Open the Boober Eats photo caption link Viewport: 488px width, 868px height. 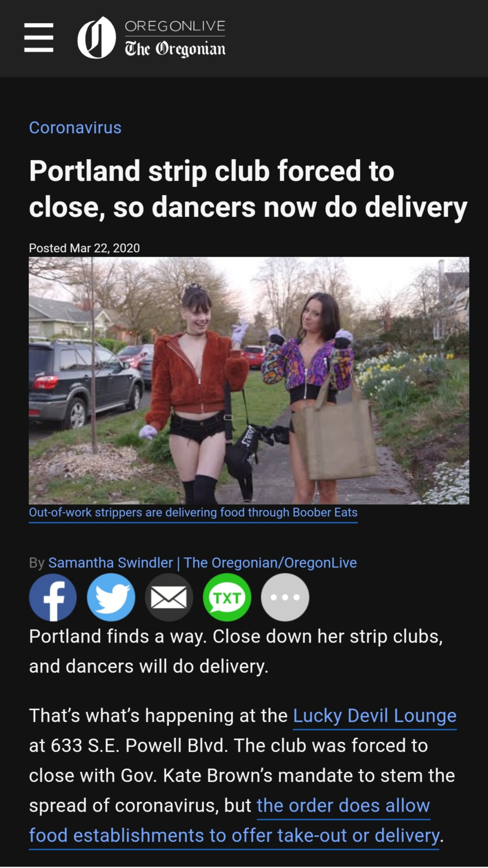pos(193,513)
